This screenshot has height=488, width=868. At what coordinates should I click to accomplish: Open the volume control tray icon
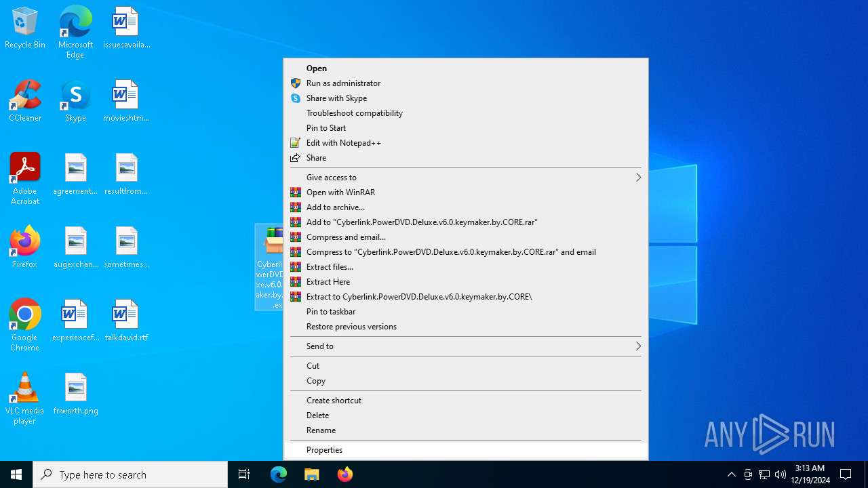(x=781, y=474)
